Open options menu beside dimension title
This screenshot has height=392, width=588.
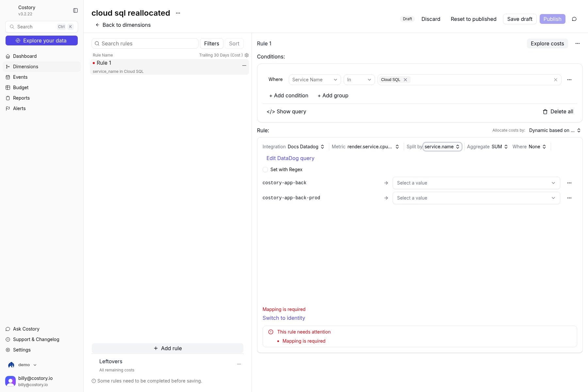tap(178, 13)
